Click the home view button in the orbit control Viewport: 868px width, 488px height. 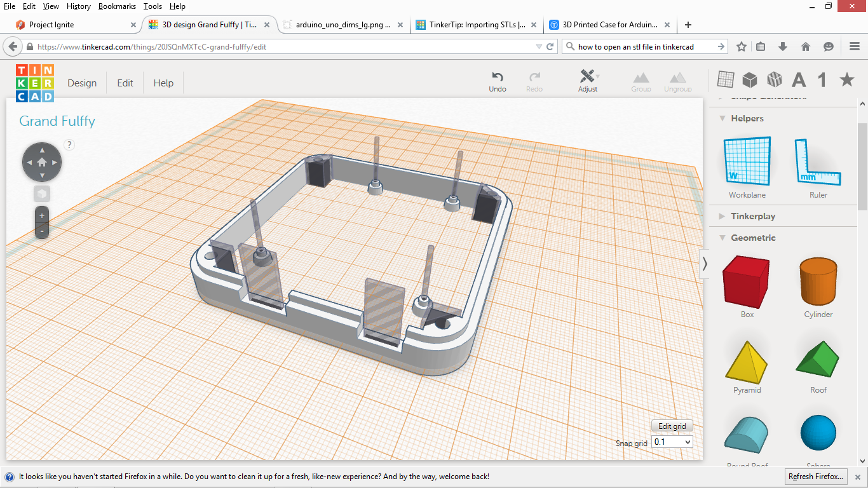tap(42, 163)
